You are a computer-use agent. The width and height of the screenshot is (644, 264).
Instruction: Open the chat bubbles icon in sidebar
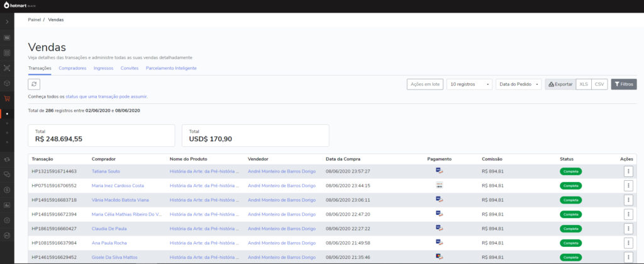tap(7, 175)
